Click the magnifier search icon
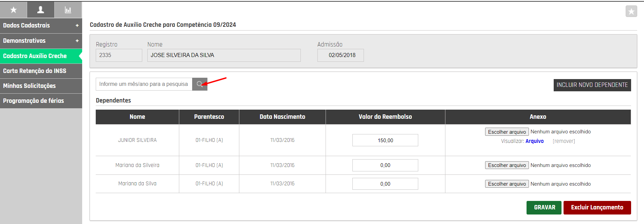644x224 pixels. (200, 84)
